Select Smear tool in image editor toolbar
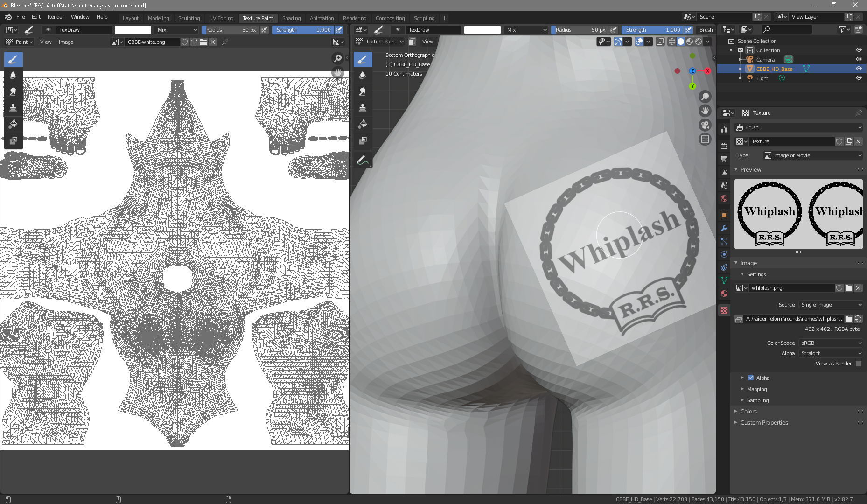 (13, 91)
